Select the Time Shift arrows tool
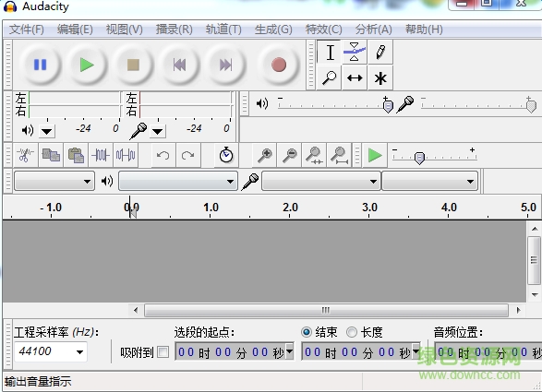This screenshot has height=392, width=542. 355,77
